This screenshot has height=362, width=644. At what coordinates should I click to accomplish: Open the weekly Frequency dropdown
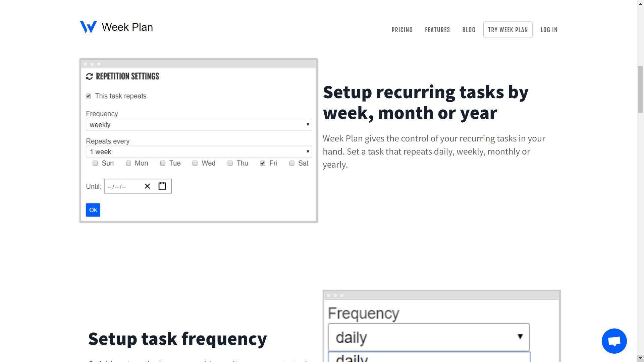[199, 125]
